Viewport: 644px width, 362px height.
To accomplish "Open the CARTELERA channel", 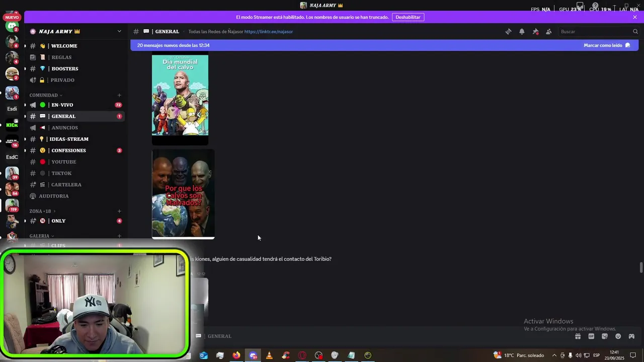I will point(75,185).
